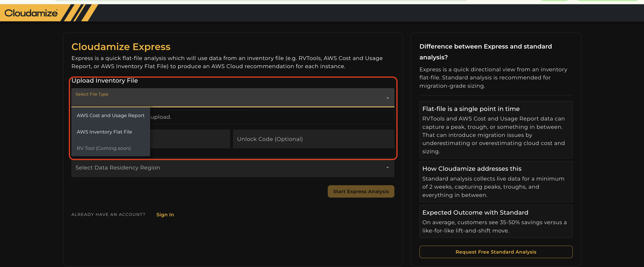Click the Start Express Analysis button
Image resolution: width=644 pixels, height=267 pixels.
point(361,191)
